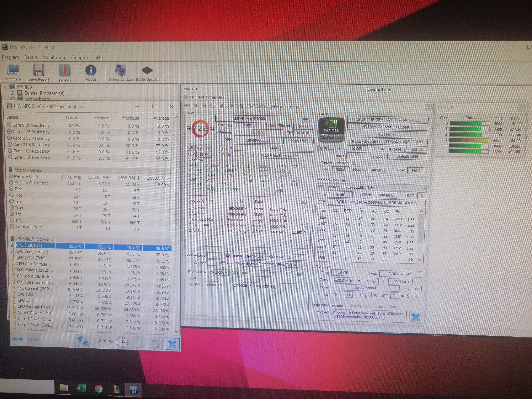Click the AMD Ryzen 5 3600X name field
This screenshot has height=399, width=532.
click(x=249, y=119)
